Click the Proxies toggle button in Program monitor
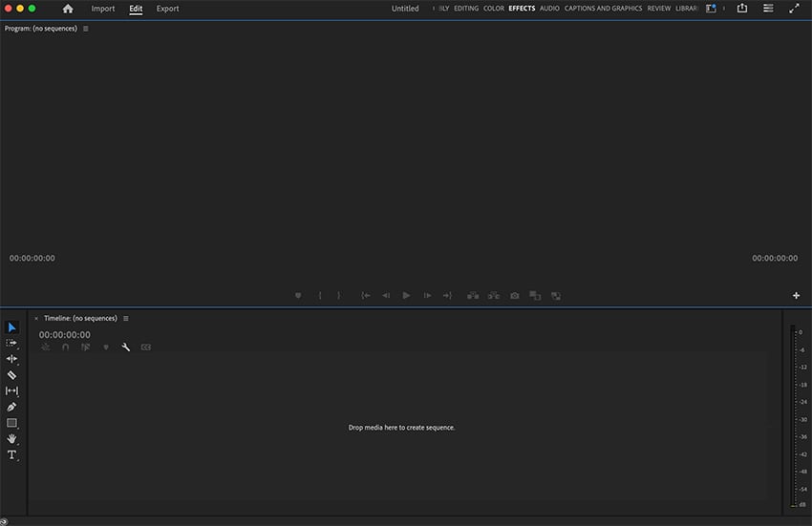 pyautogui.click(x=556, y=296)
